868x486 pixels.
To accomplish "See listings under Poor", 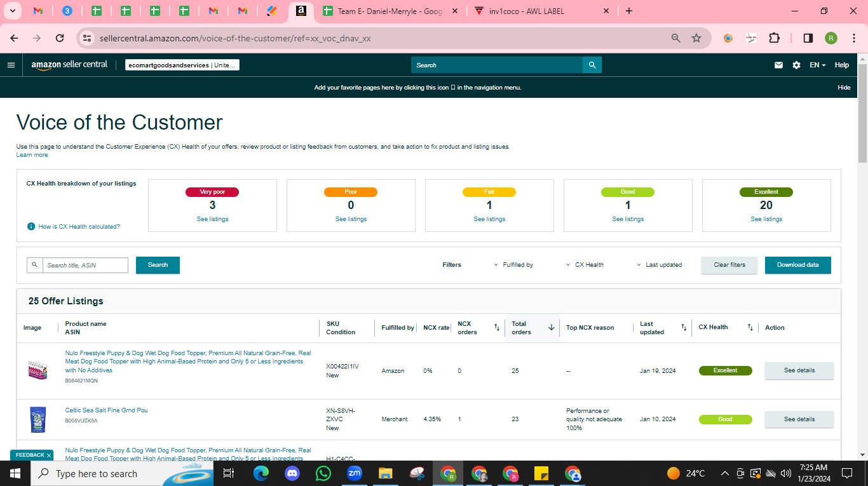I will tap(351, 219).
